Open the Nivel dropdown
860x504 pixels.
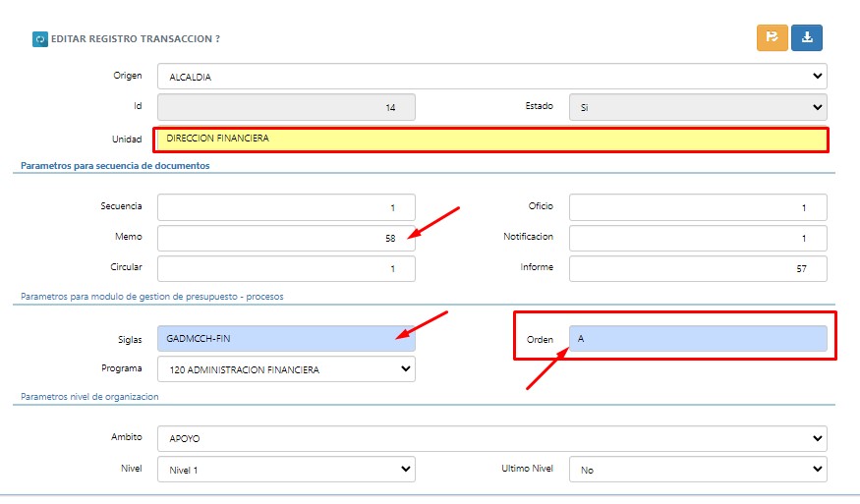click(286, 470)
